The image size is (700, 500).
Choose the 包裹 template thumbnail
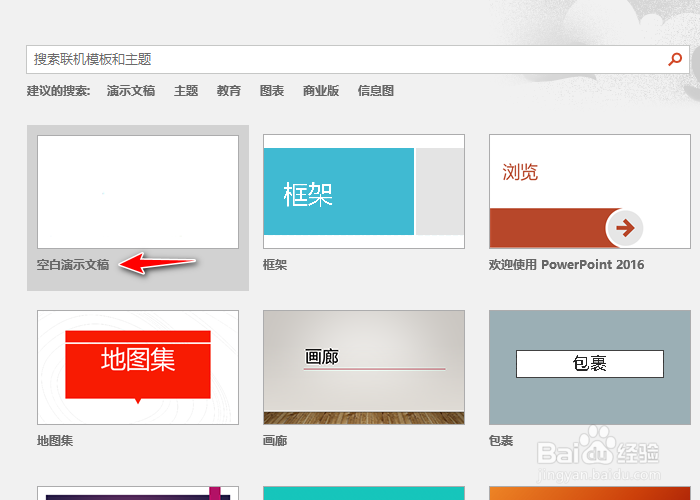[590, 367]
